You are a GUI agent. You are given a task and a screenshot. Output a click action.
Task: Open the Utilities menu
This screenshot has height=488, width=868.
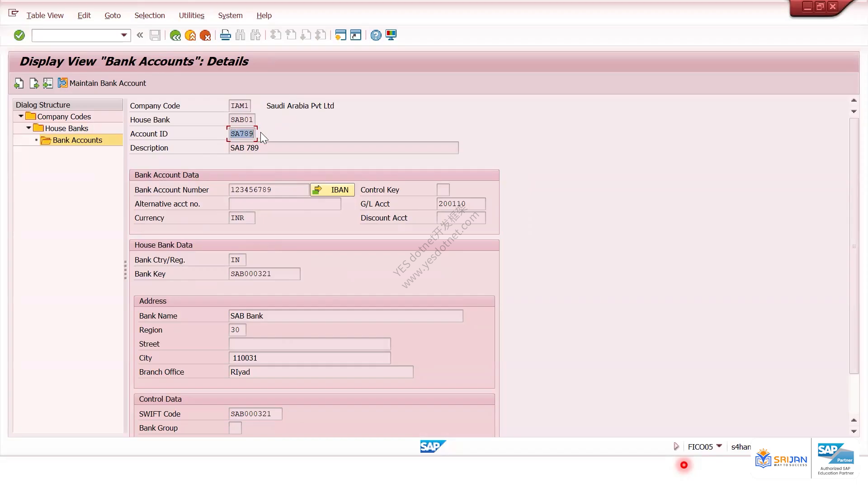[192, 15]
